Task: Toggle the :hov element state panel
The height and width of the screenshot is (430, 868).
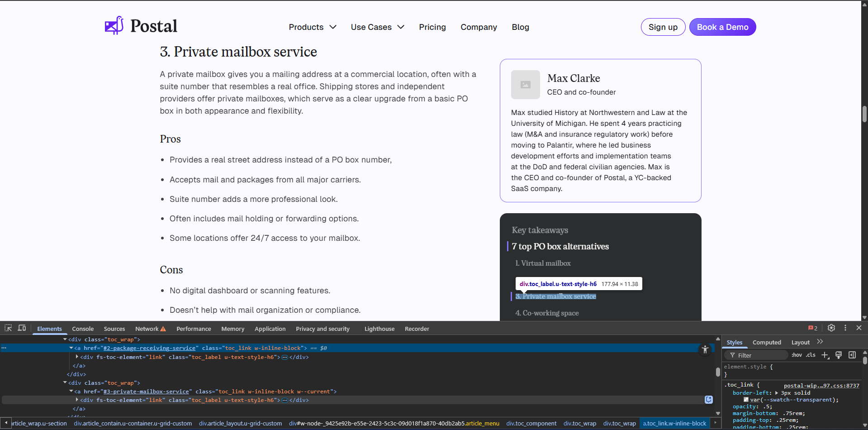Action: pos(797,355)
